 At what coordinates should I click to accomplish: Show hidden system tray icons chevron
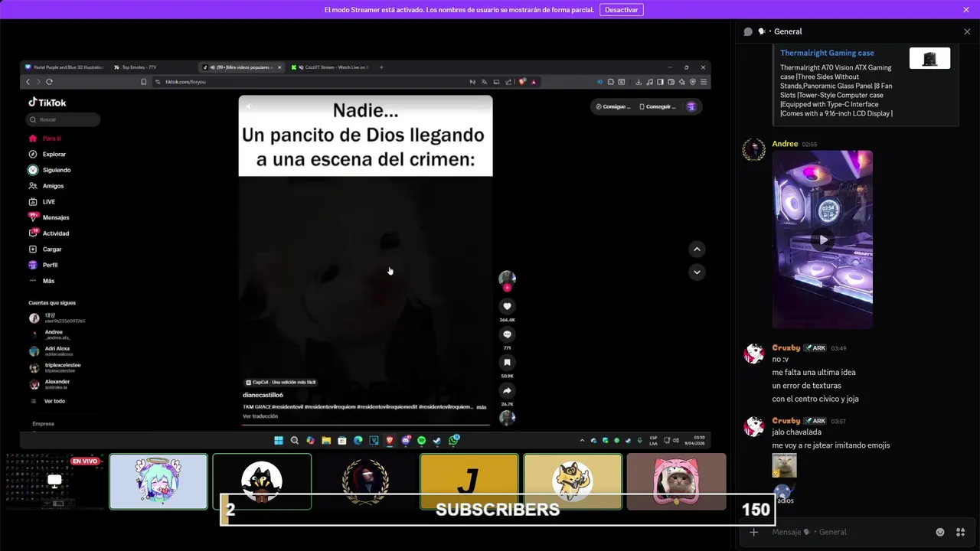point(582,441)
